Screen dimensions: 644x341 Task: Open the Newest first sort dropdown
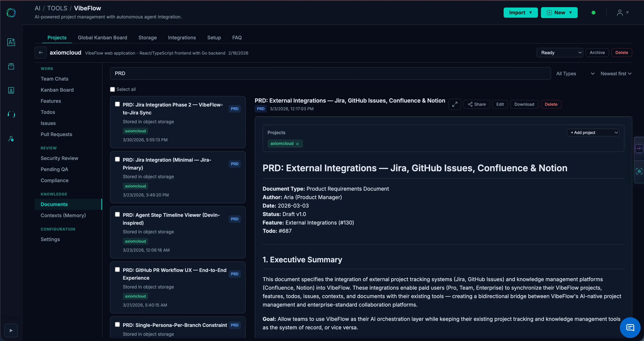[x=616, y=74]
